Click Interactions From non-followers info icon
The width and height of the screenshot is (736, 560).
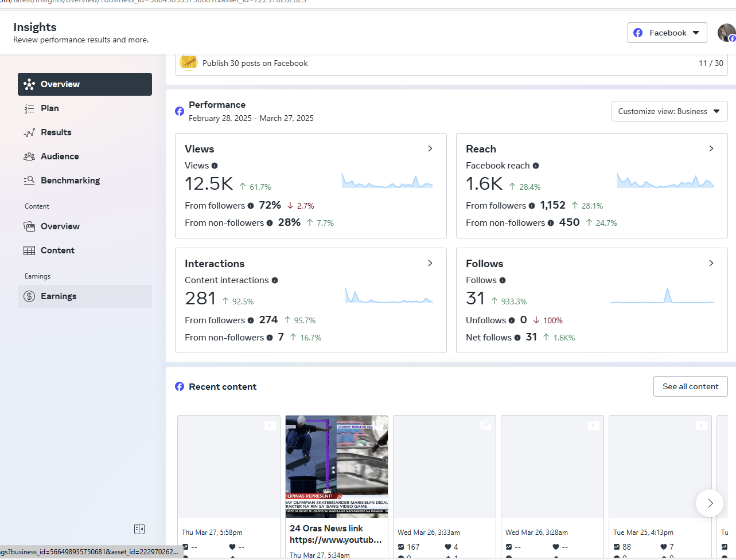[270, 338]
